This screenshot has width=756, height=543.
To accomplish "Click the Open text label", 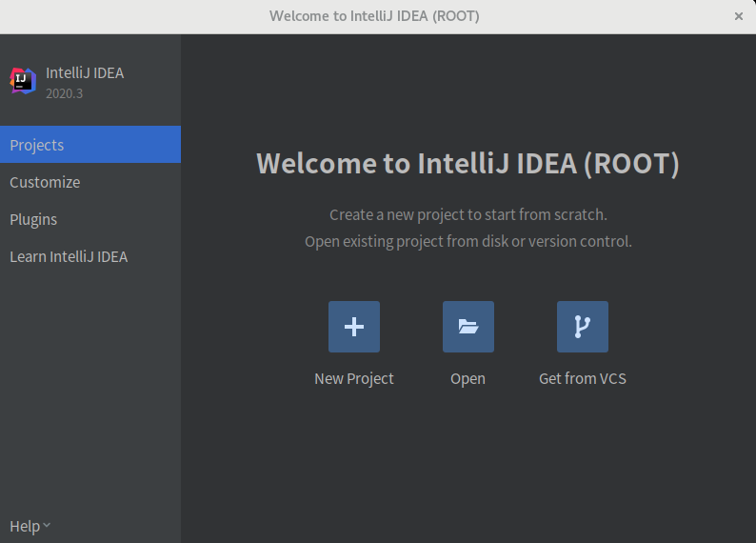I will pyautogui.click(x=468, y=378).
